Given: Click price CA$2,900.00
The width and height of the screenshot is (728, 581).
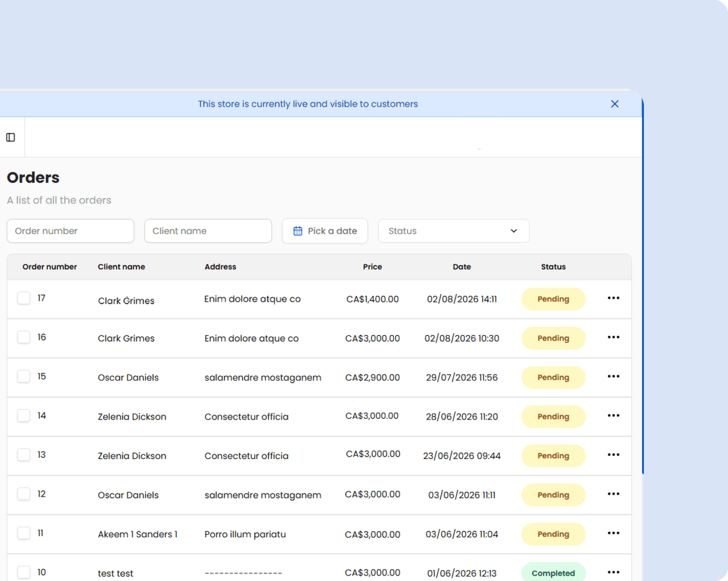Looking at the screenshot, I should pos(372,377).
